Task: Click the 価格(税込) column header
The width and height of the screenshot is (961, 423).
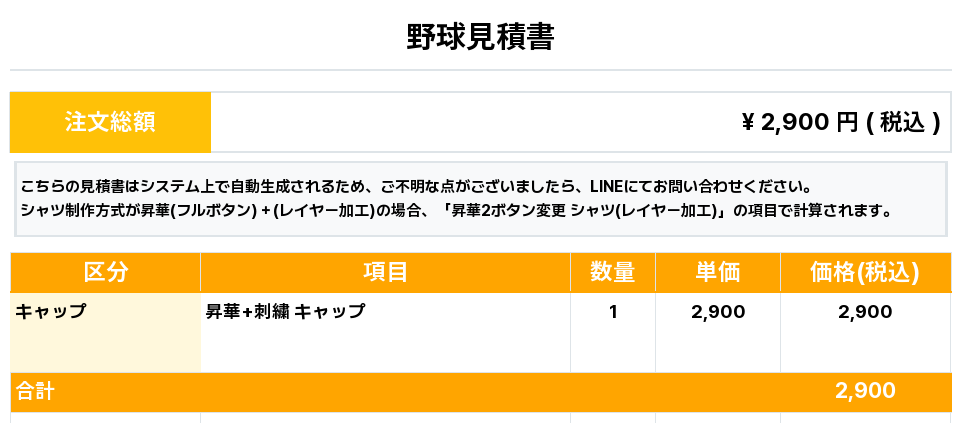Action: click(864, 272)
